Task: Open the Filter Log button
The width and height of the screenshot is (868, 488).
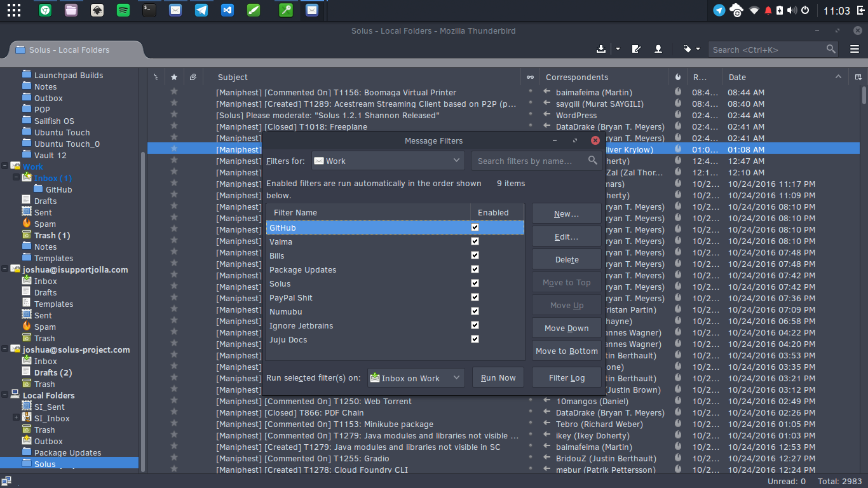Action: pos(566,377)
